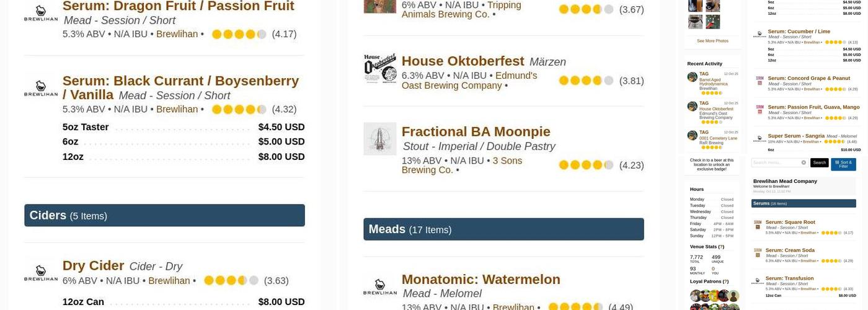Click the help question mark beside Venue Stats
Screen dimensions: 868x310
tap(721, 247)
